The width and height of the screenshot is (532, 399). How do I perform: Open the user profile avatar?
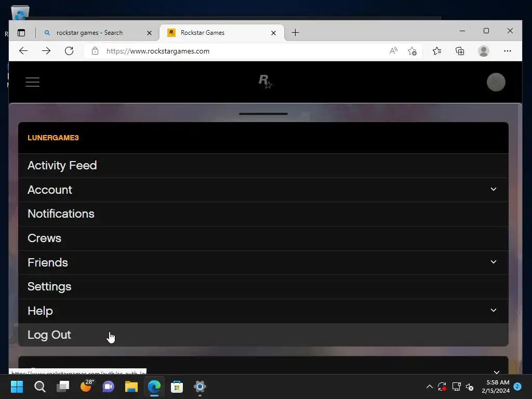496,82
